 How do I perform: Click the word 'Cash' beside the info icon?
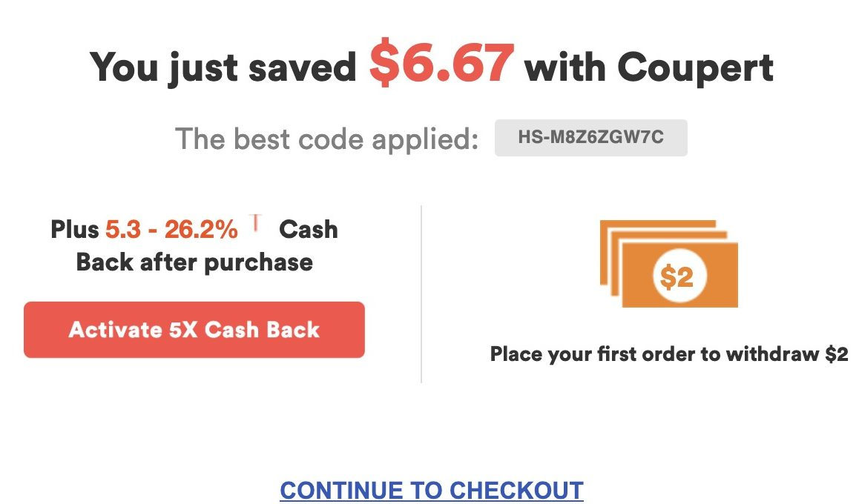(309, 229)
